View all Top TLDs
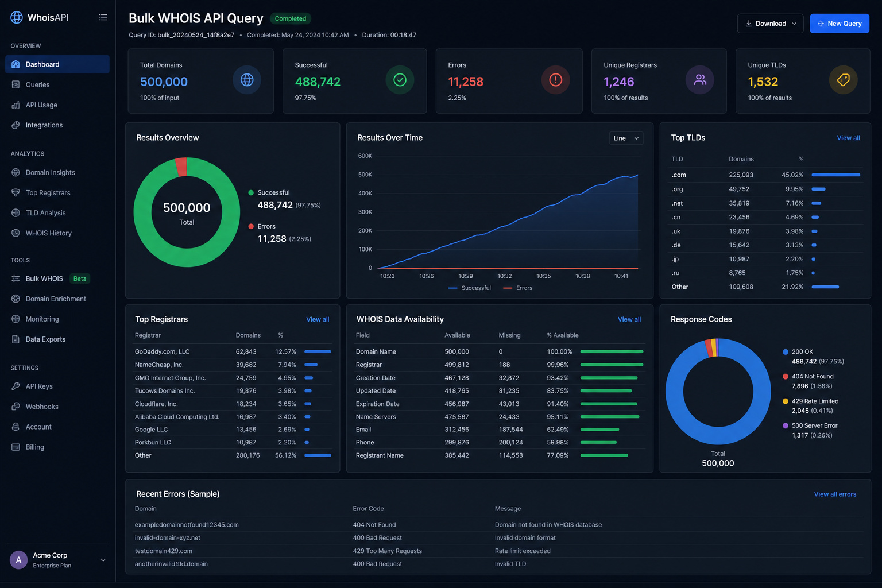This screenshot has height=588, width=882. point(848,138)
